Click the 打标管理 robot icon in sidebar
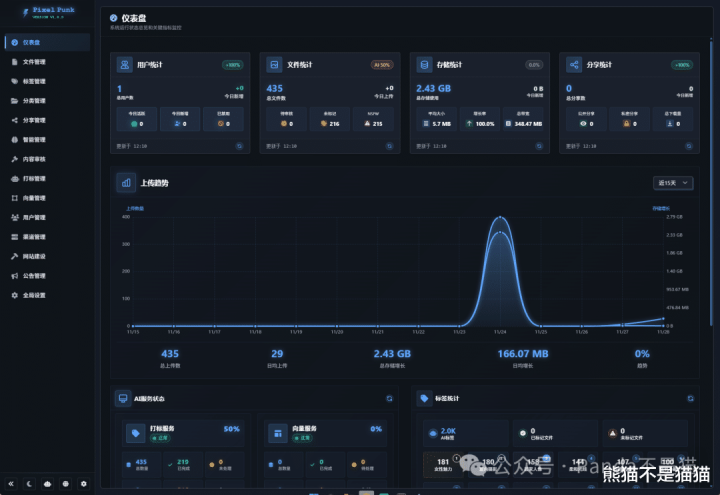This screenshot has width=720, height=495. [15, 179]
